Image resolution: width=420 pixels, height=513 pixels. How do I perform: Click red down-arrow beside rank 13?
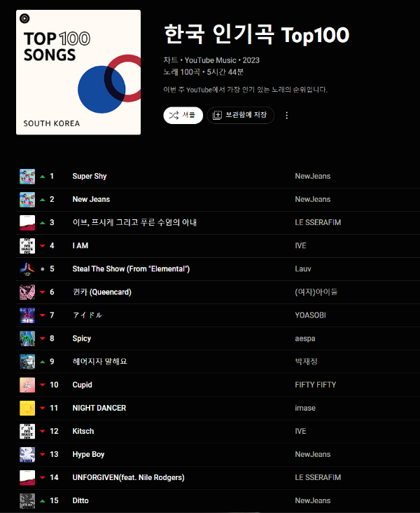point(43,455)
